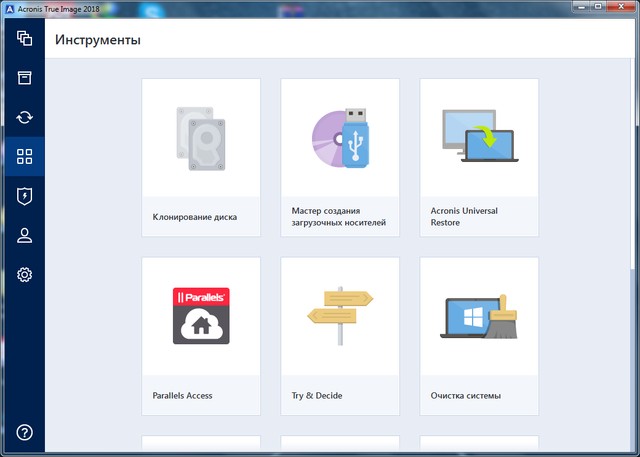The height and width of the screenshot is (457, 640).
Task: Launch "Мастер создания загрузочных носителей"
Action: (x=339, y=217)
